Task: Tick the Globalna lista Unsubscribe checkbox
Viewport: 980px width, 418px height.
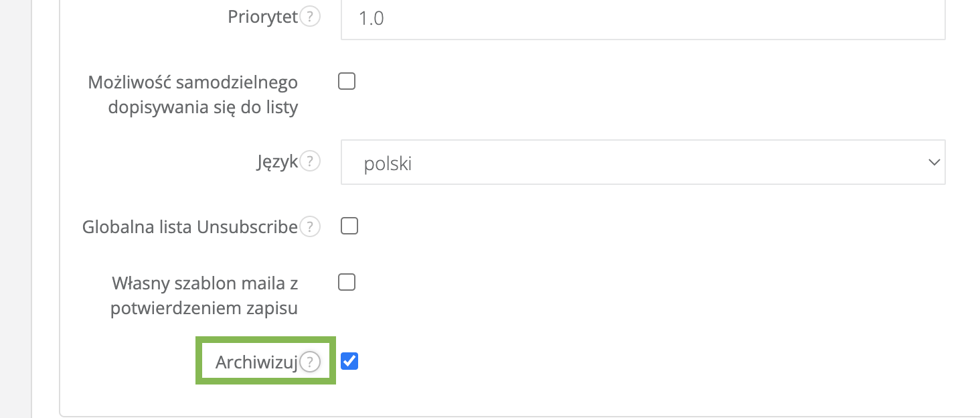Action: 349,226
